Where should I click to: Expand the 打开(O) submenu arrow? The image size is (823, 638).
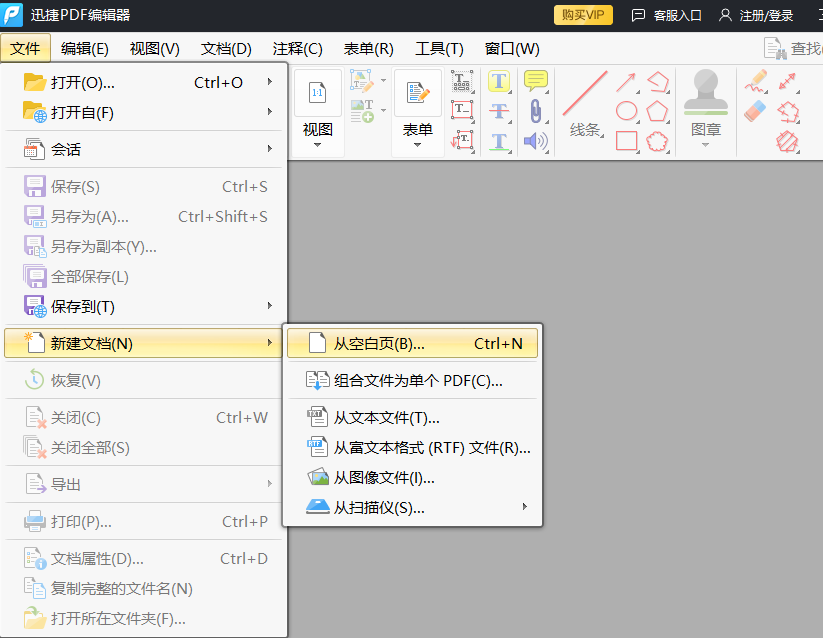[x=270, y=82]
